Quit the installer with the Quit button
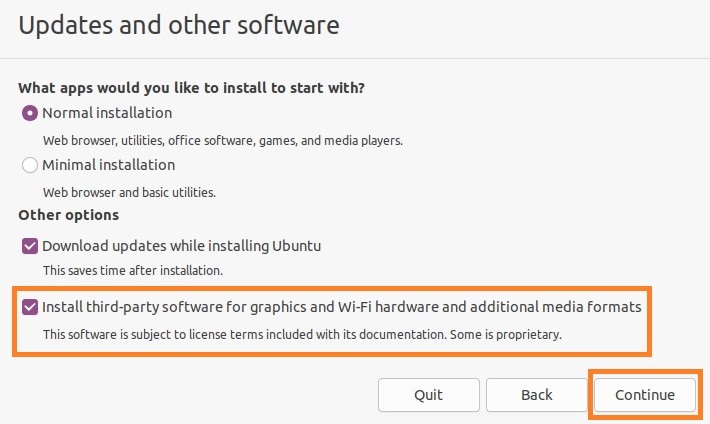Screen dimensions: 710x424 [429, 395]
